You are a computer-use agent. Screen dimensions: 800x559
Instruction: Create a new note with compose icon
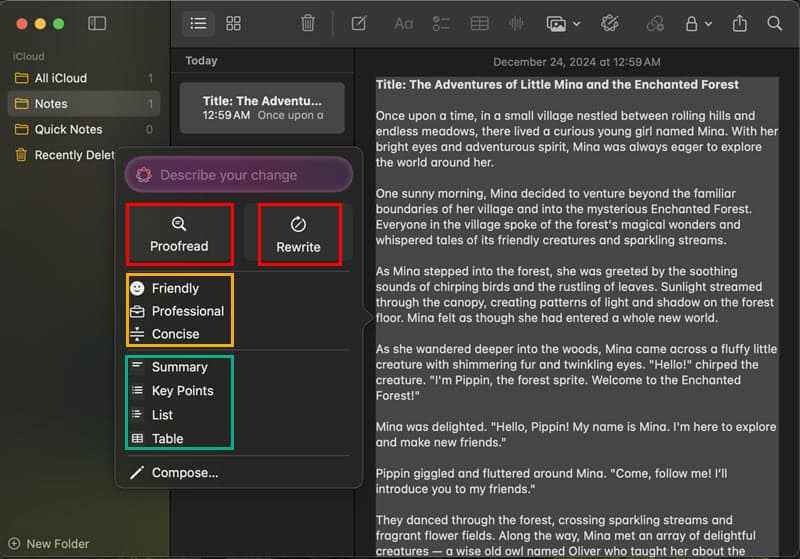tap(359, 23)
